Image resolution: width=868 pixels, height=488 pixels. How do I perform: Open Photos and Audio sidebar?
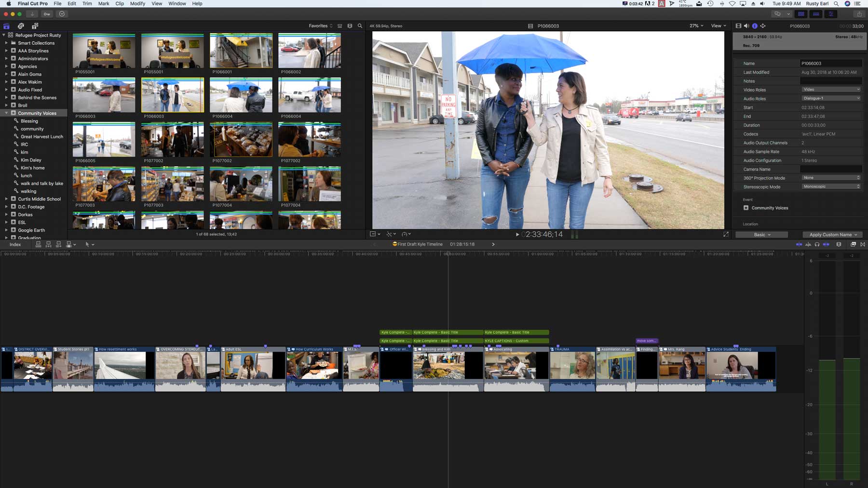point(21,26)
